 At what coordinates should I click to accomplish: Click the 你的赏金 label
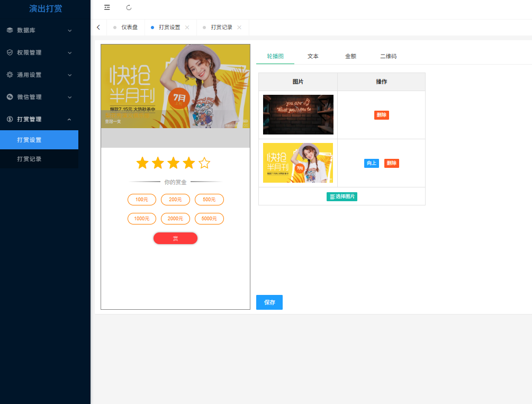point(175,182)
